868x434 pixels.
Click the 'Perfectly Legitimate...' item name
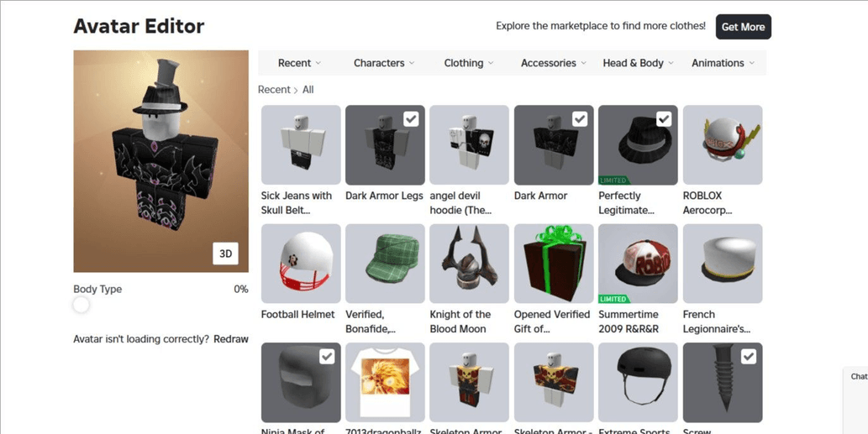coord(626,203)
